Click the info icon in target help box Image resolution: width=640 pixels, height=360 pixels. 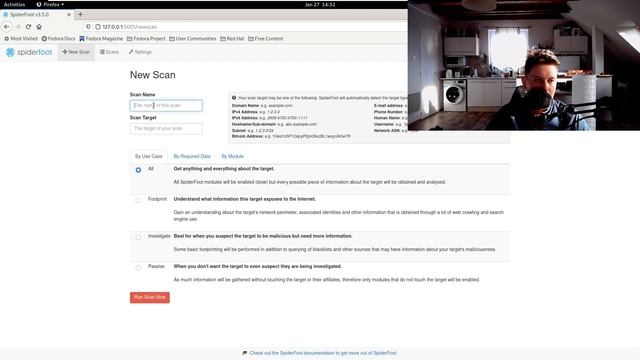tap(234, 98)
